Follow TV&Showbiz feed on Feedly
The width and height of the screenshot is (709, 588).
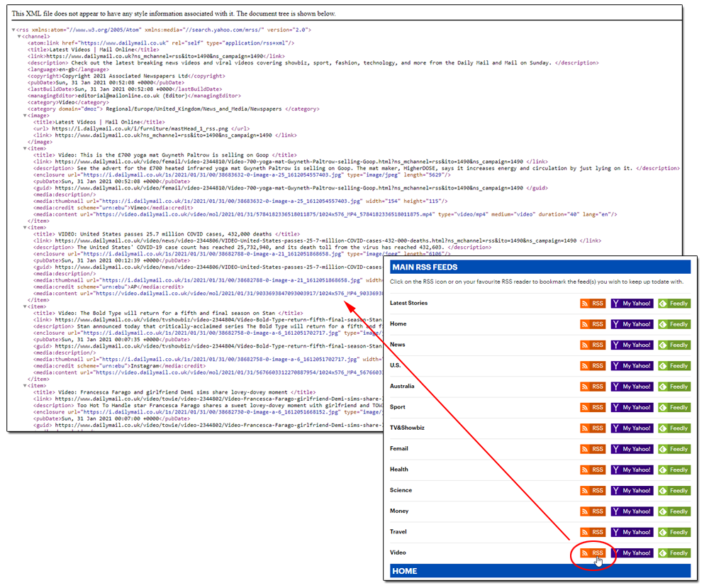674,428
